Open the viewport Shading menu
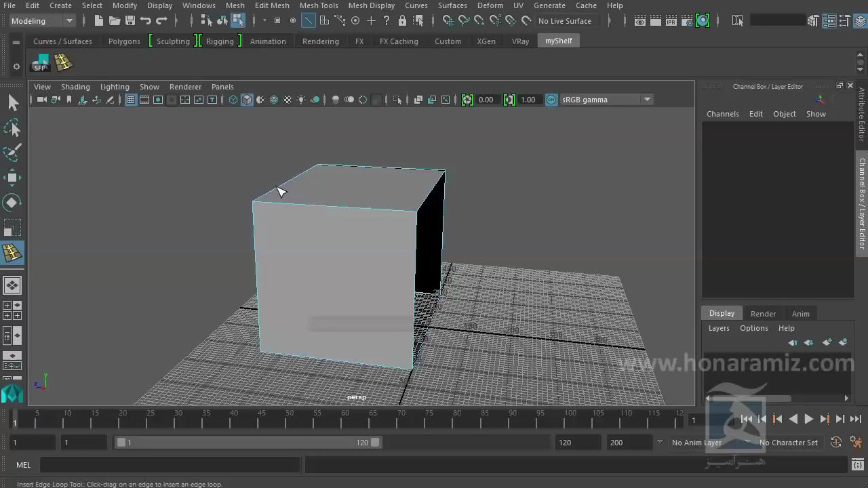 [75, 87]
